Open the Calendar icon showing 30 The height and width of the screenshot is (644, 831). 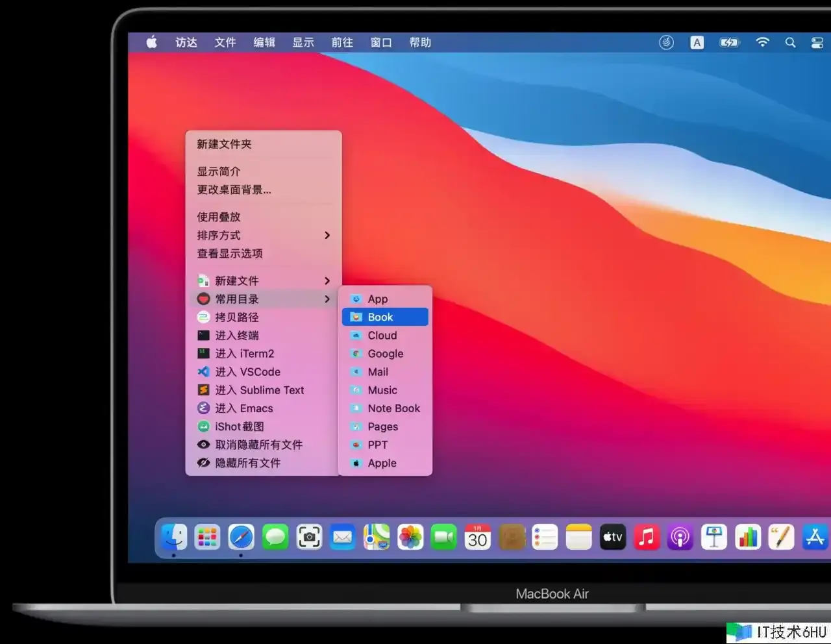pyautogui.click(x=478, y=537)
